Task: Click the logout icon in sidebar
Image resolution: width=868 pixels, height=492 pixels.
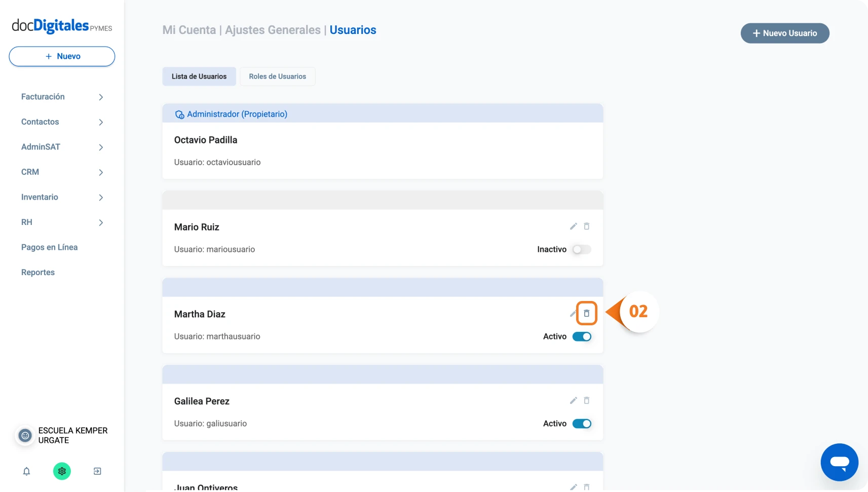Action: (x=97, y=471)
